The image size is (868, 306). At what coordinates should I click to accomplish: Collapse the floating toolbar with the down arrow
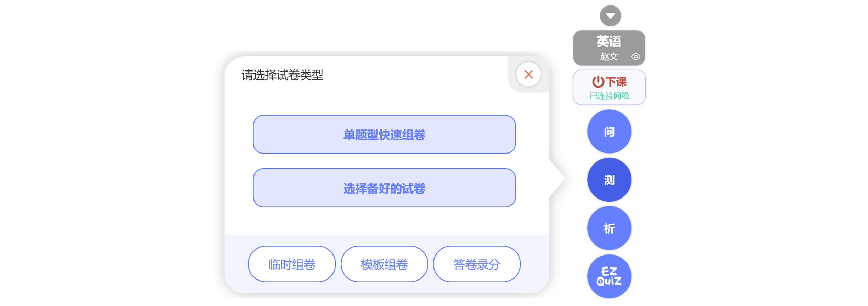610,16
